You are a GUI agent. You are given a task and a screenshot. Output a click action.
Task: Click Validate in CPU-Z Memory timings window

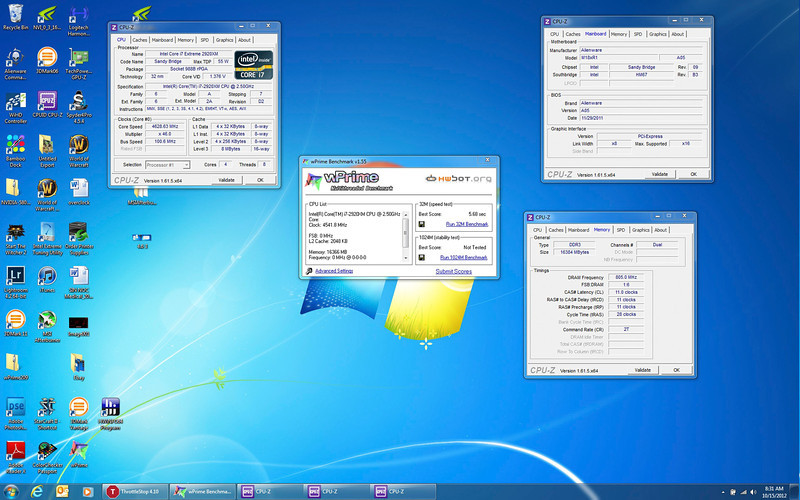coord(642,370)
